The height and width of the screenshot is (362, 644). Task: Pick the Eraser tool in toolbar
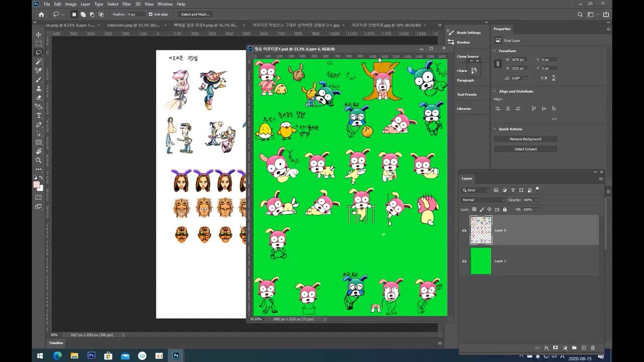pyautogui.click(x=39, y=98)
